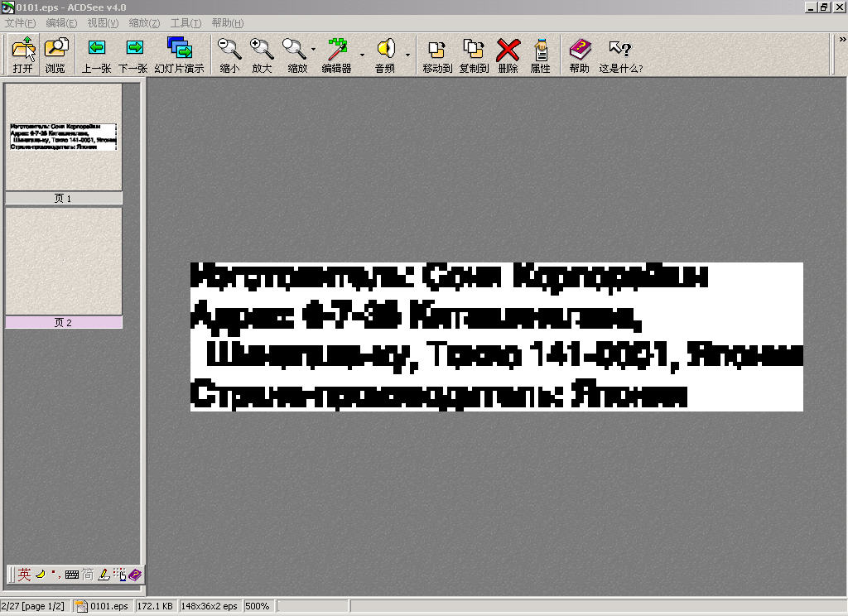Click the ACDSee title bar app icon
The height and width of the screenshot is (616, 848).
pos(7,7)
